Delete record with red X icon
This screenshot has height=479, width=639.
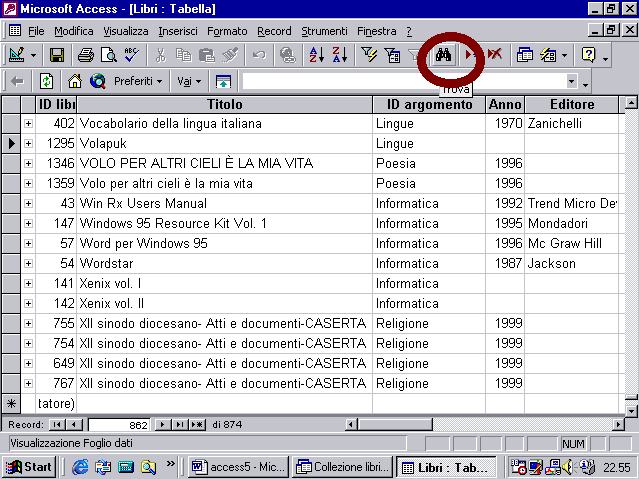tap(495, 55)
